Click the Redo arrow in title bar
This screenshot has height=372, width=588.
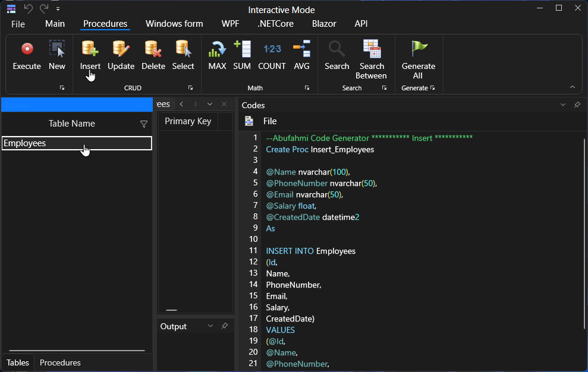[x=44, y=8]
